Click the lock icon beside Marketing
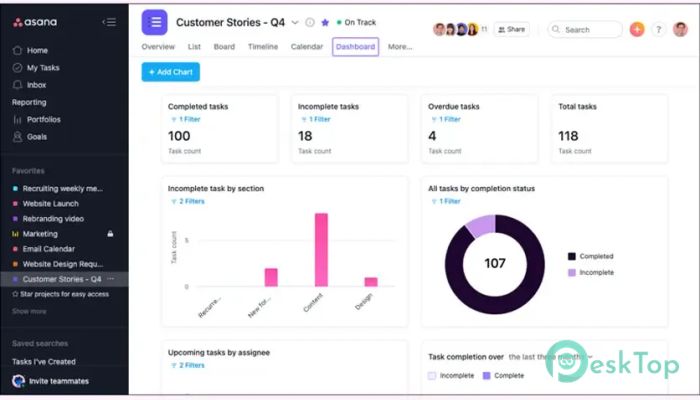Screen dimensions: 700x400 (x=110, y=233)
